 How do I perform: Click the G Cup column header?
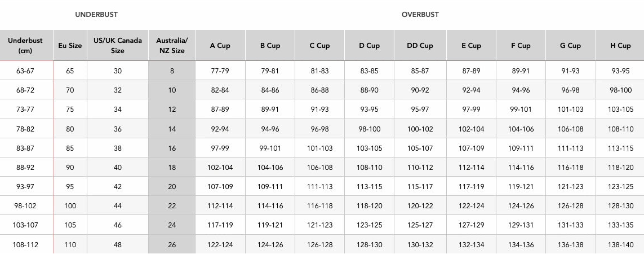click(570, 46)
